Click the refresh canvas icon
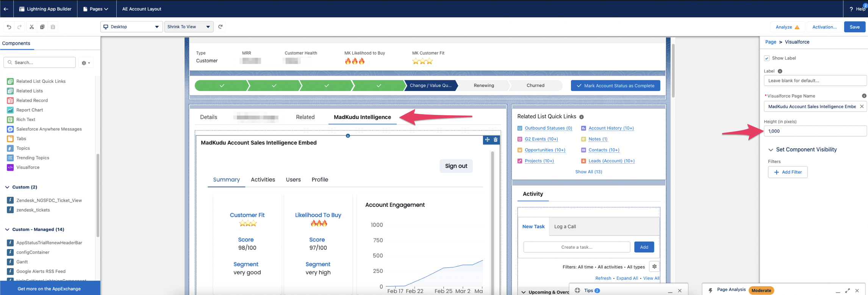The width and height of the screenshot is (868, 295). (x=221, y=27)
